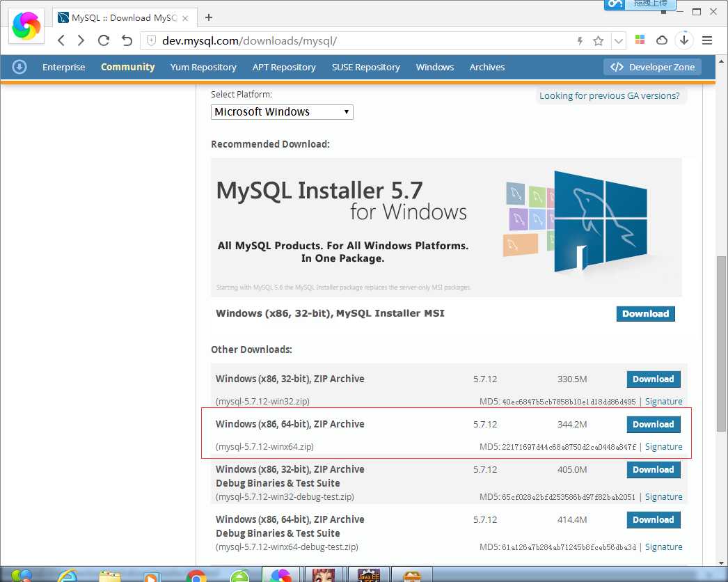Open a new tab with plus button

pos(209,17)
